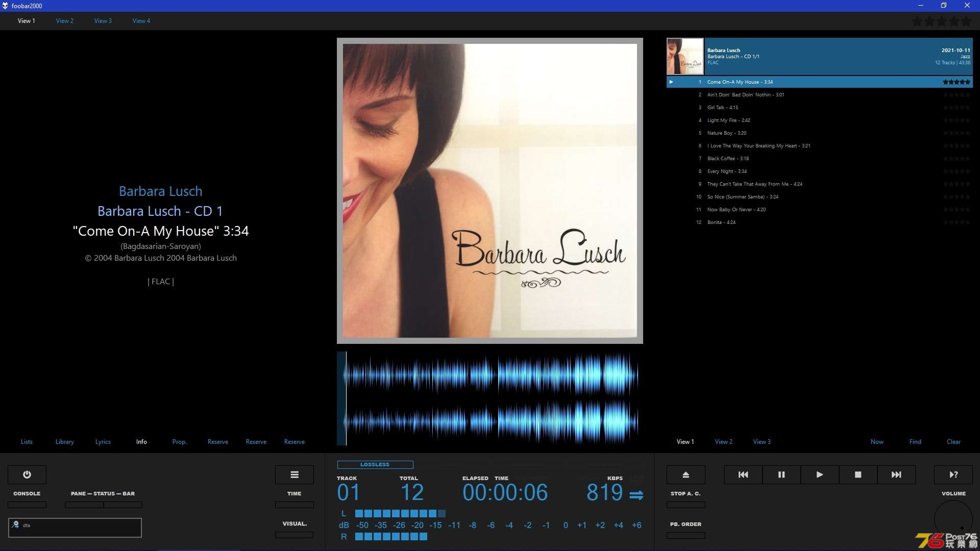Viewport: 980px width, 551px height.
Task: Click the Now link
Action: [x=877, y=442]
